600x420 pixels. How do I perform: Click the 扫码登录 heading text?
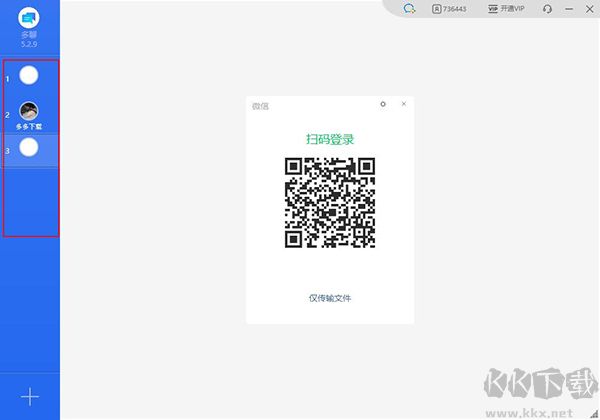[x=330, y=139]
